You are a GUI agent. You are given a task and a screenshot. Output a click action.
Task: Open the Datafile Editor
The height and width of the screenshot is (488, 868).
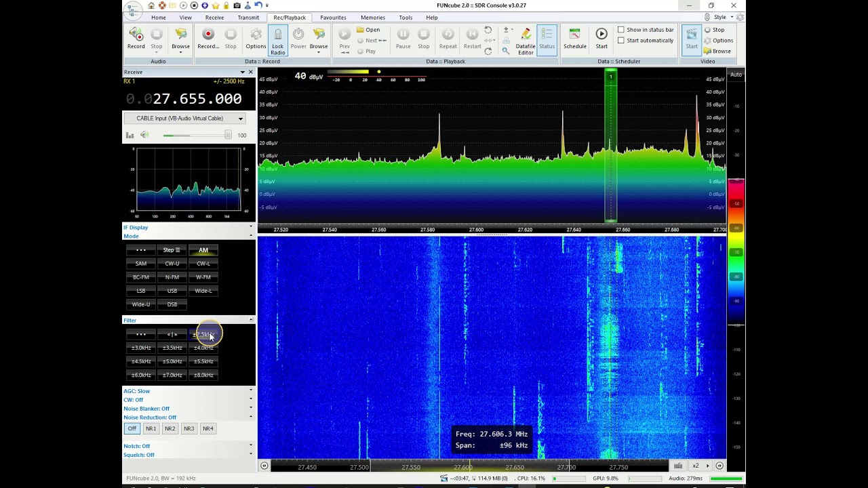526,41
